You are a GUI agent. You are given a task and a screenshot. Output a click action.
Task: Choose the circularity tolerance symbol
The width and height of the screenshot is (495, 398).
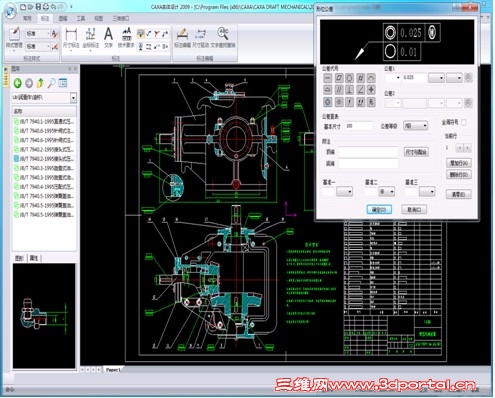click(x=349, y=78)
